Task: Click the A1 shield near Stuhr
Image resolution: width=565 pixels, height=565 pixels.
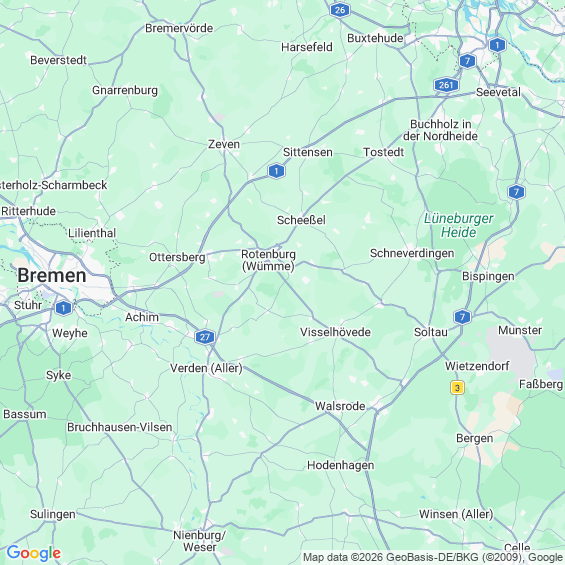Action: (63, 308)
